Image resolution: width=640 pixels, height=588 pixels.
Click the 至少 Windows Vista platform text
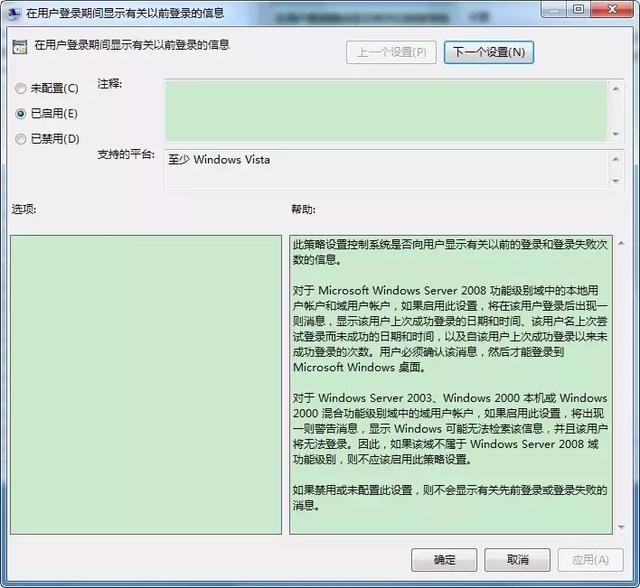click(232, 160)
